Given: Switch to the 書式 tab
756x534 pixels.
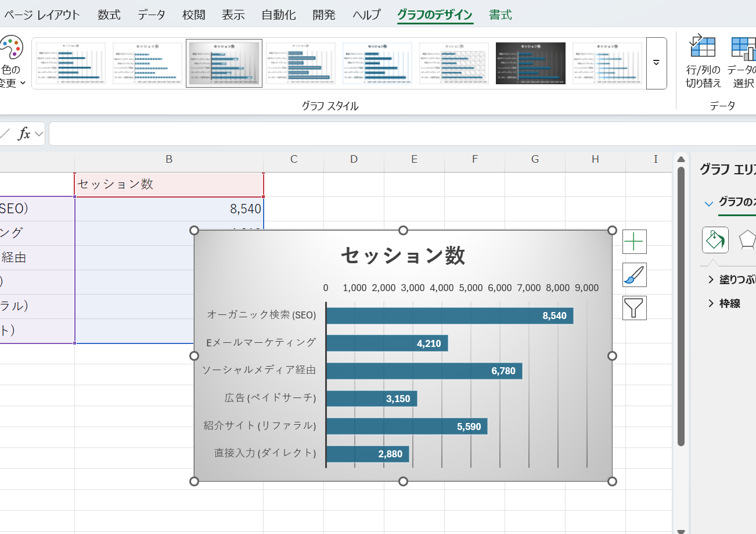Looking at the screenshot, I should point(500,15).
